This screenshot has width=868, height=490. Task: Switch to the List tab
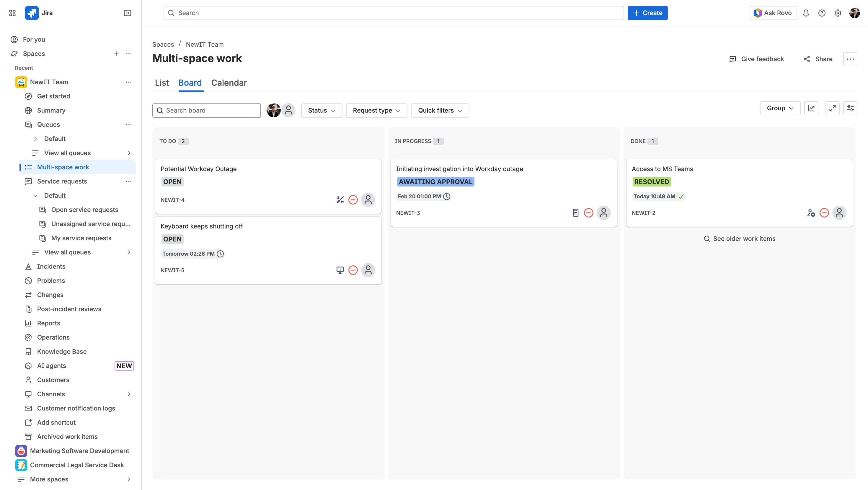click(162, 83)
